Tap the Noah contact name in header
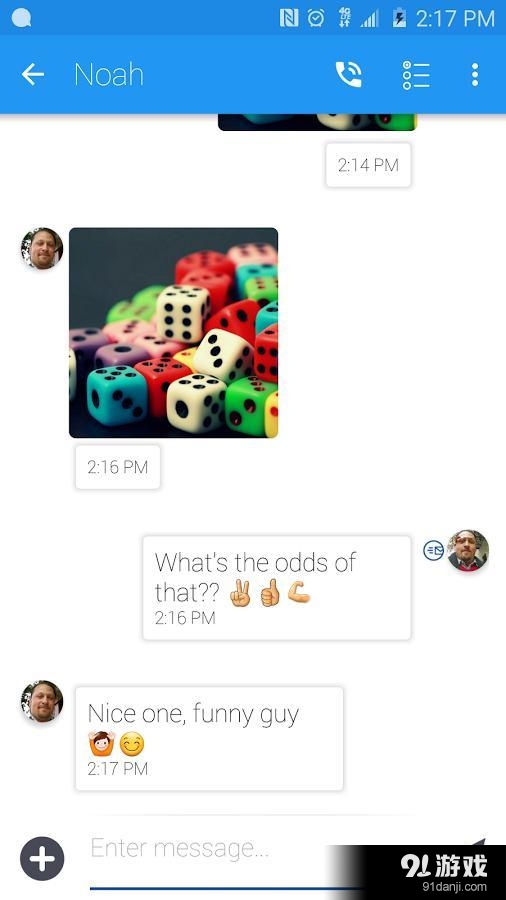Image resolution: width=506 pixels, height=900 pixels. click(109, 75)
